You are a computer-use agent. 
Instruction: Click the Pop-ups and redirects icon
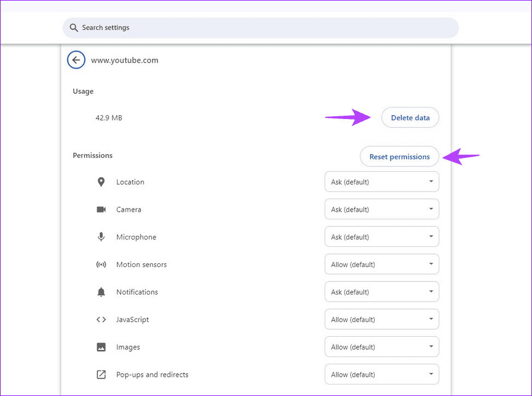[x=101, y=374]
